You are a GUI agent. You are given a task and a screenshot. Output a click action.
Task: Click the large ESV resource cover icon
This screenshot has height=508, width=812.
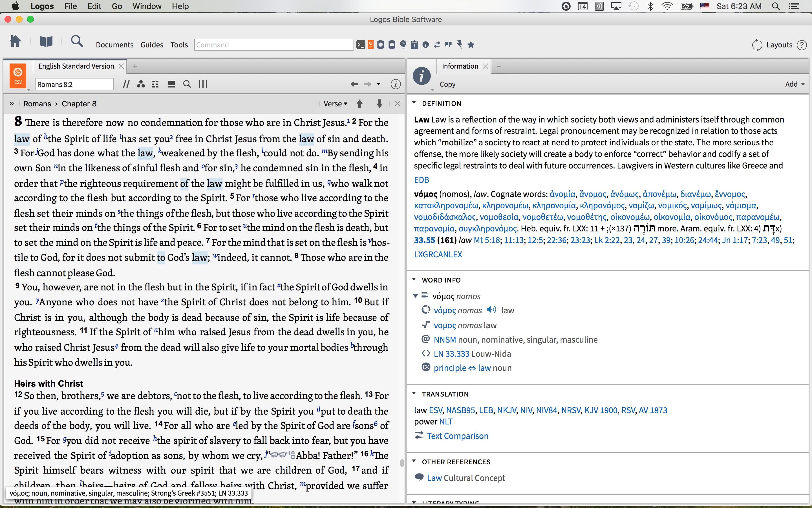tap(18, 76)
